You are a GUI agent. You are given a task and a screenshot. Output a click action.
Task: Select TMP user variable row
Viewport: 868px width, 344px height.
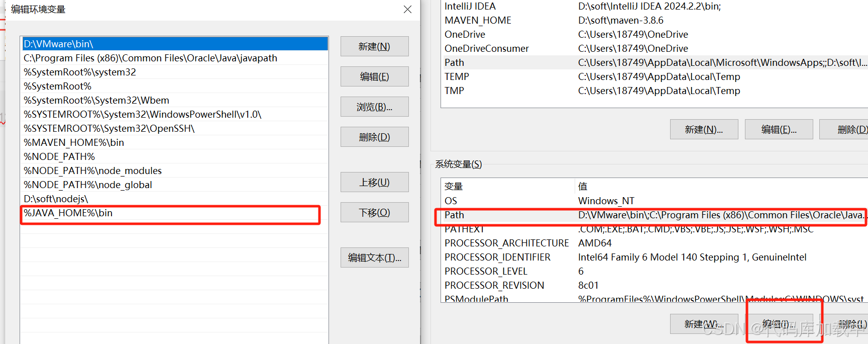(655, 91)
